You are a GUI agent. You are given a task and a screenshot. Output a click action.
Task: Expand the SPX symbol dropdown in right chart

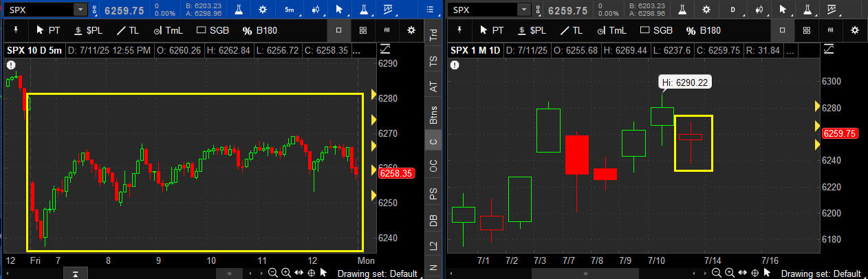point(523,10)
